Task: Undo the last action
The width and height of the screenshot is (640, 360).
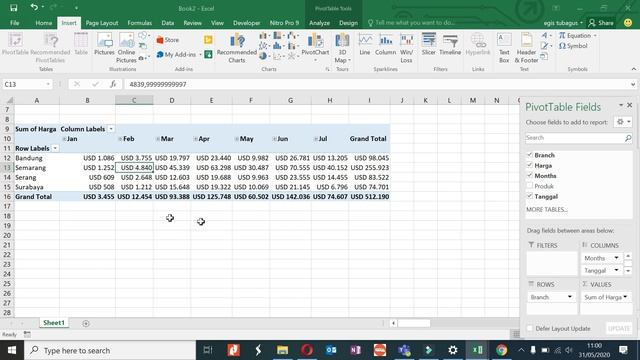Action: (34, 7)
